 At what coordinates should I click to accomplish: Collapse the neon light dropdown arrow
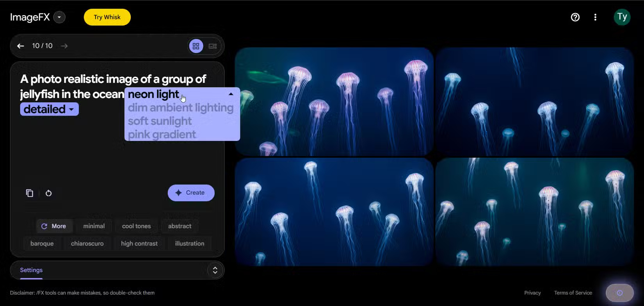[231, 94]
